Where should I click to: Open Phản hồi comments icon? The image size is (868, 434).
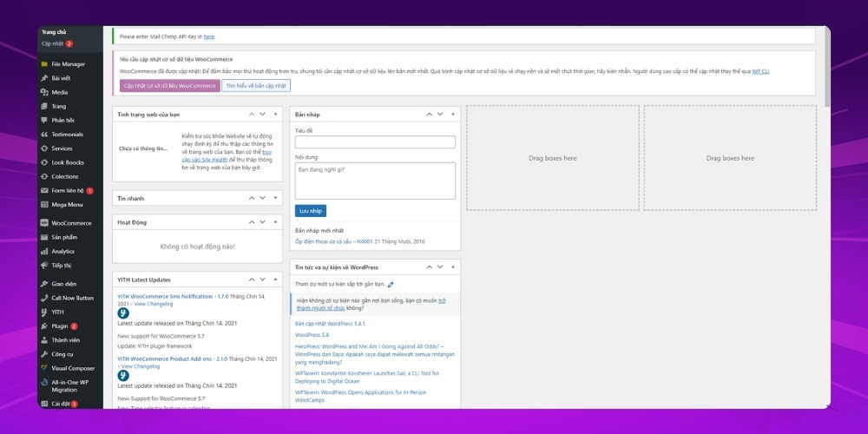(x=44, y=120)
